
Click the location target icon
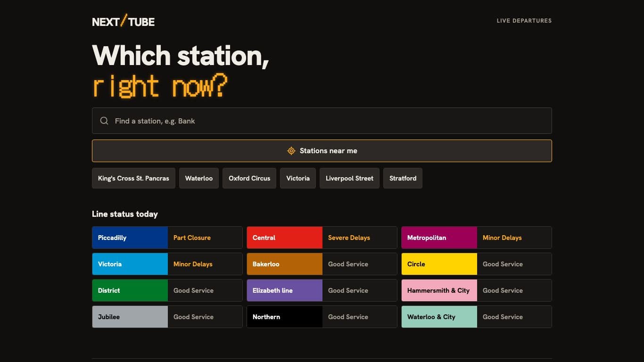291,151
